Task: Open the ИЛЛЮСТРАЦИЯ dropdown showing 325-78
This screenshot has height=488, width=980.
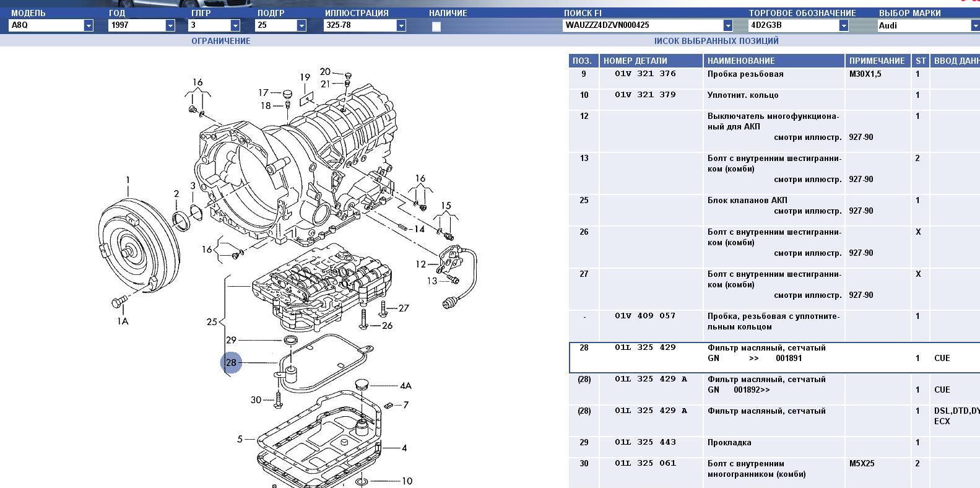Action: pyautogui.click(x=401, y=25)
